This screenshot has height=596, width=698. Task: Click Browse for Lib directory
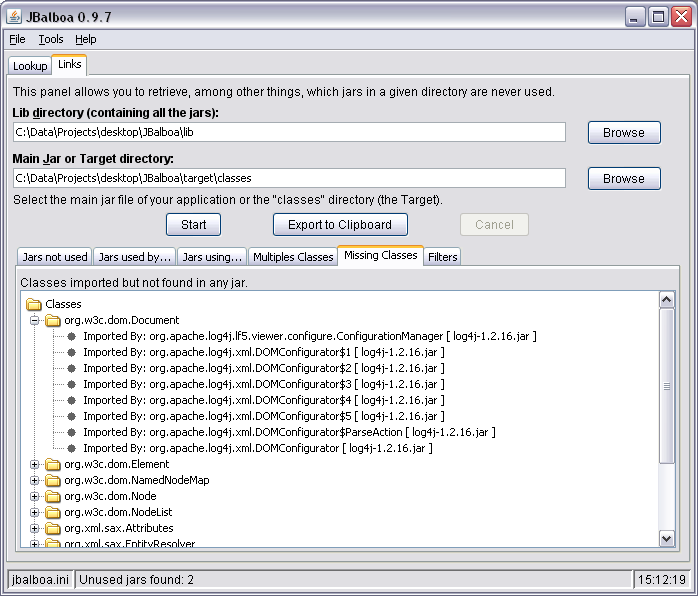pos(624,133)
